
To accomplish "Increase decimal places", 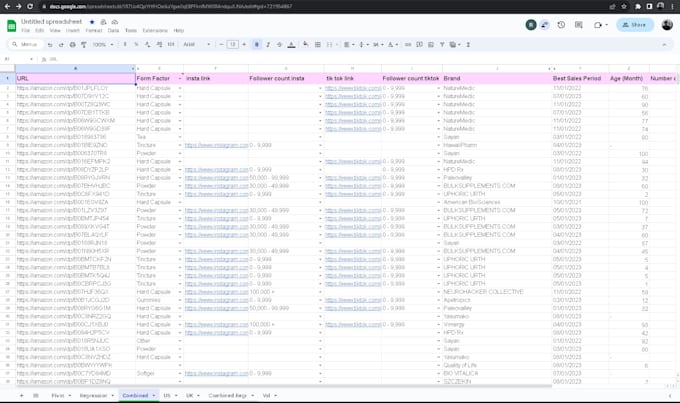I will click(159, 44).
